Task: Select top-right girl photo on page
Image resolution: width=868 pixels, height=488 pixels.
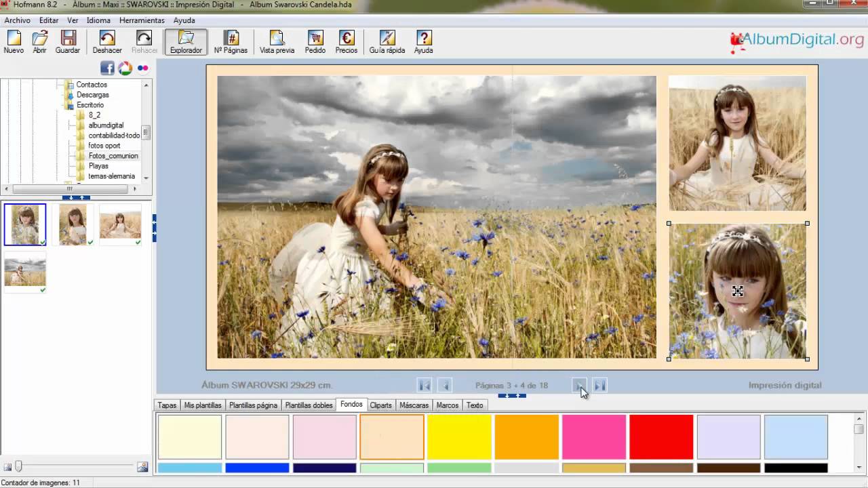Action: (738, 143)
